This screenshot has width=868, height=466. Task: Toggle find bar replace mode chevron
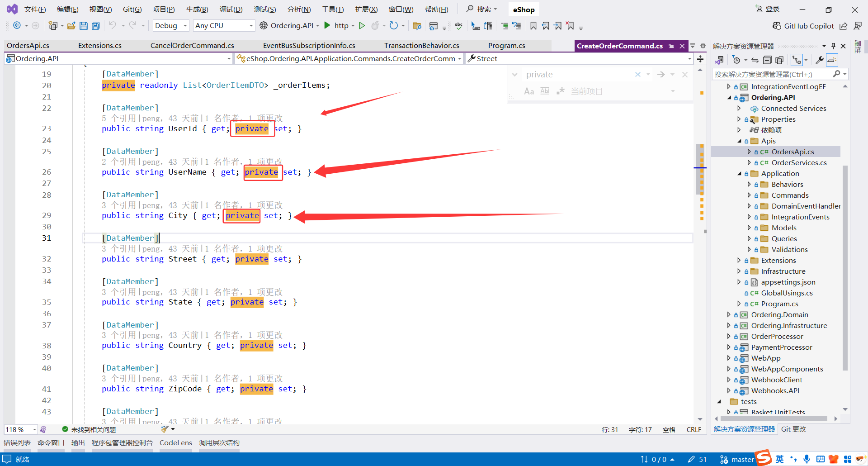(514, 75)
